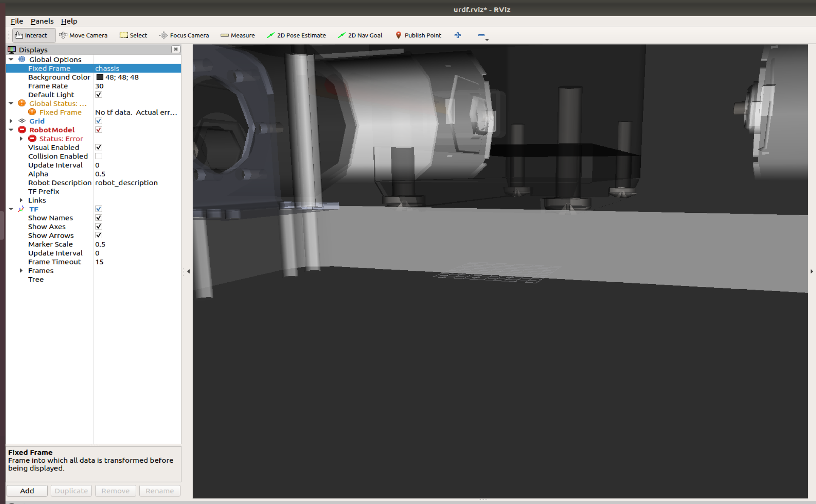Image resolution: width=816 pixels, height=504 pixels.
Task: Pick the Measure tool
Action: click(x=238, y=35)
